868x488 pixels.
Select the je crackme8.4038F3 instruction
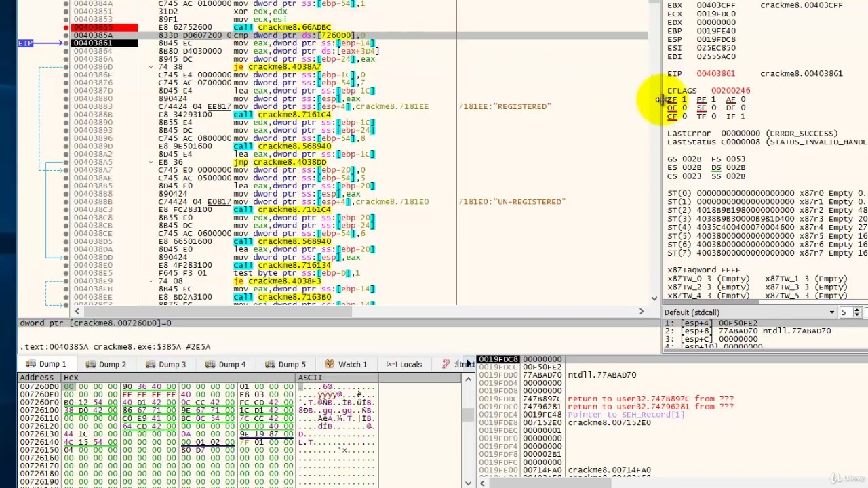point(277,281)
